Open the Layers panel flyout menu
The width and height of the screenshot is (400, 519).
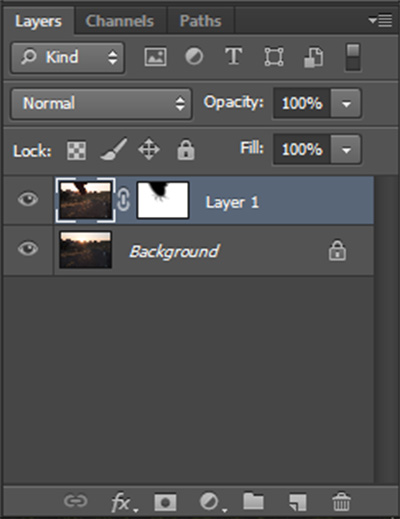(x=380, y=21)
